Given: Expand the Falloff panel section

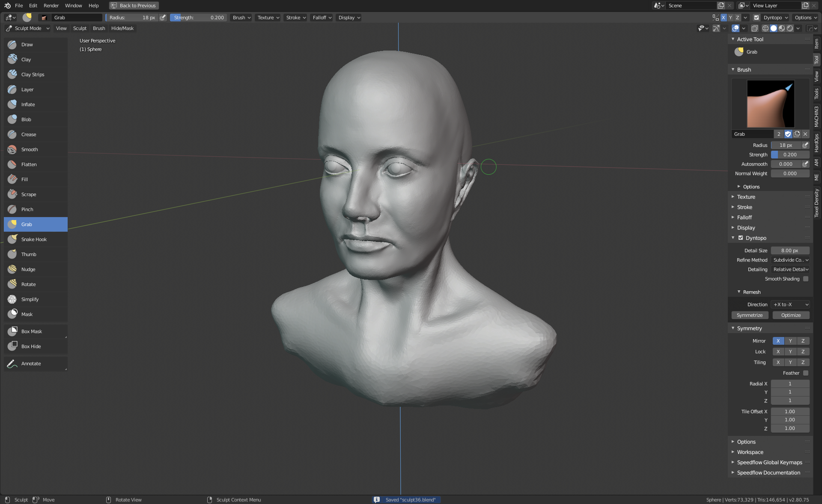Looking at the screenshot, I should 745,218.
